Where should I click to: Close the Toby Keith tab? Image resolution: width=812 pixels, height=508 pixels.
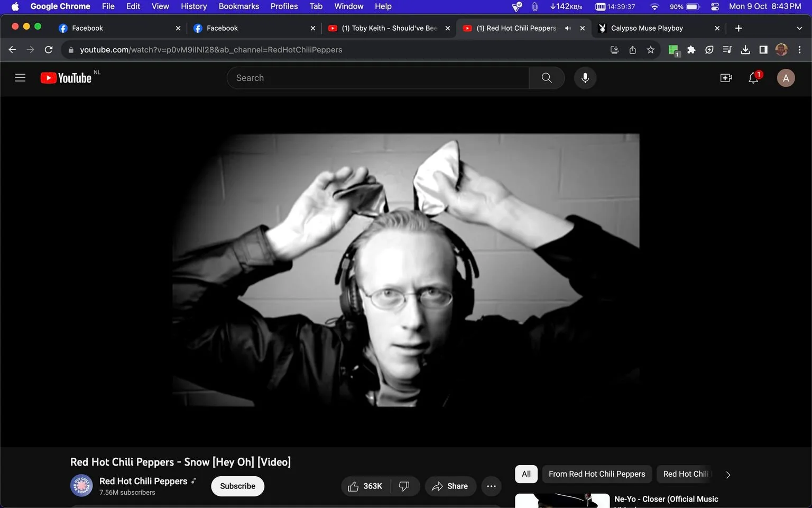coord(448,28)
